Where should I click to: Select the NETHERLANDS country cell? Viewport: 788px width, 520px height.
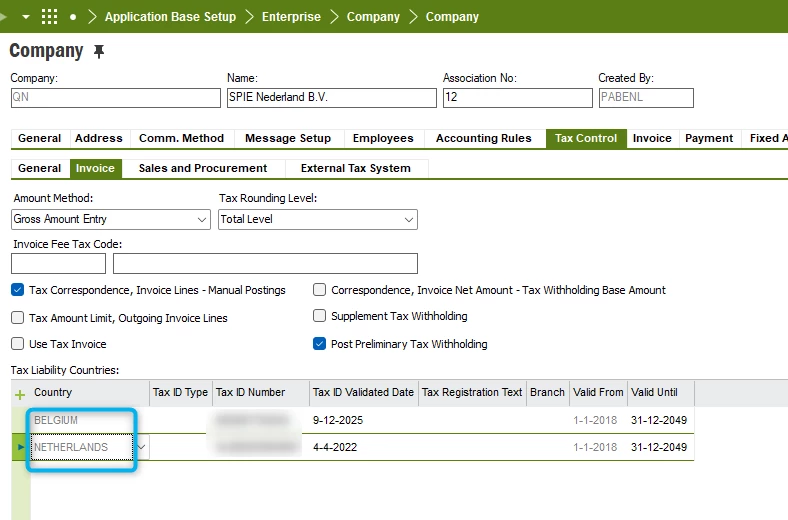(x=82, y=447)
